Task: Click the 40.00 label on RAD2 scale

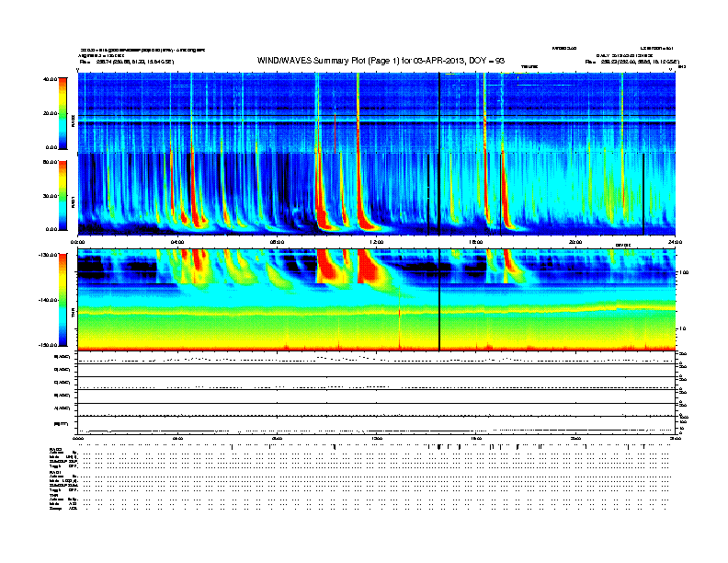Action: [x=50, y=79]
